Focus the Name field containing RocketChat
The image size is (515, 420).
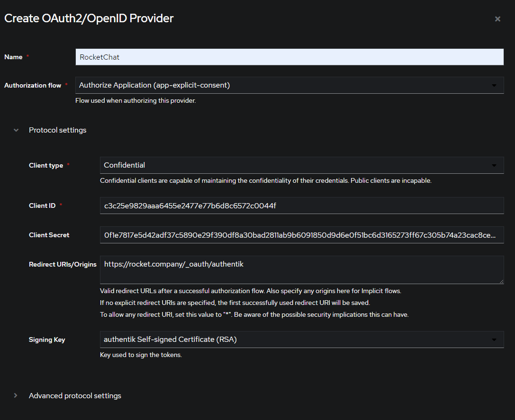[289, 57]
